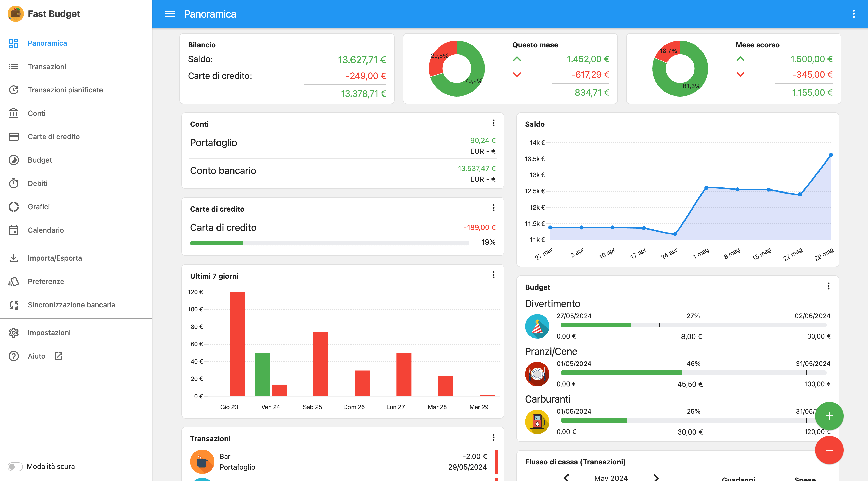
Task: Click the red minus add-expense button
Action: 829,450
